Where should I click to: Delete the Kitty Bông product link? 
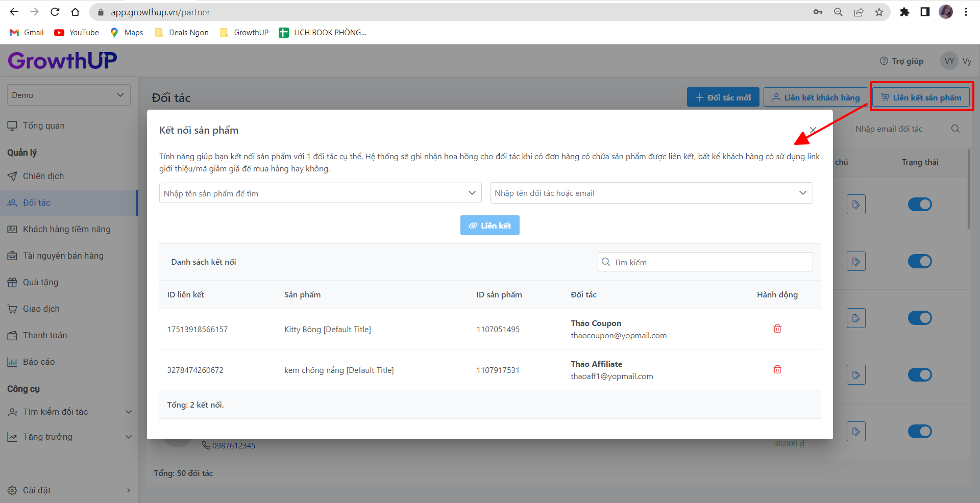click(777, 329)
